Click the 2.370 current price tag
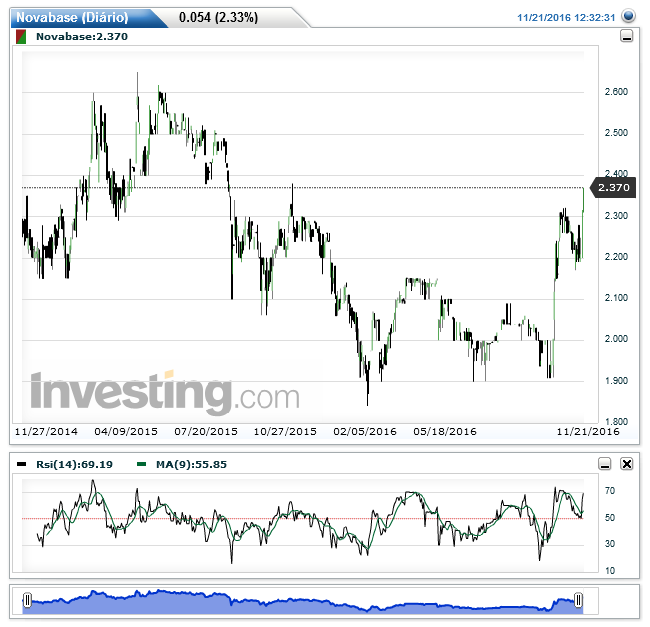Image resolution: width=650 pixels, height=627 pixels. pos(613,187)
